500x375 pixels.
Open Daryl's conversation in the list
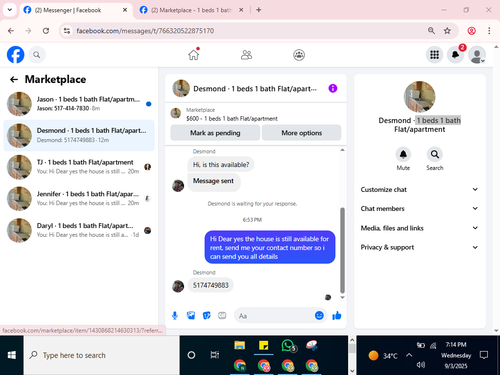(79, 230)
